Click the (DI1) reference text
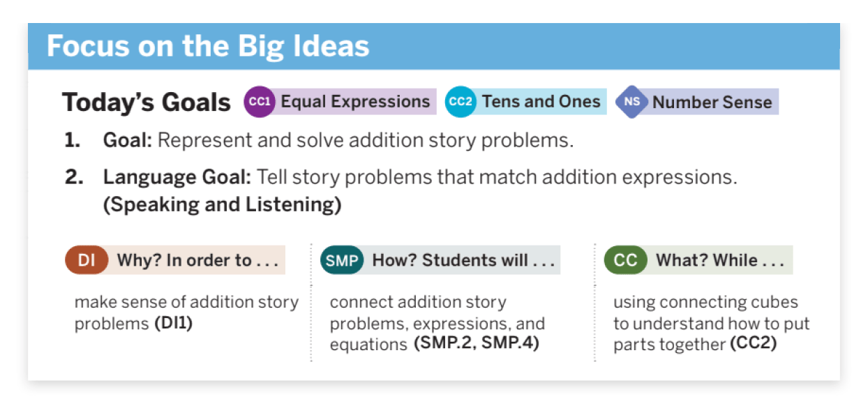 pos(173,324)
